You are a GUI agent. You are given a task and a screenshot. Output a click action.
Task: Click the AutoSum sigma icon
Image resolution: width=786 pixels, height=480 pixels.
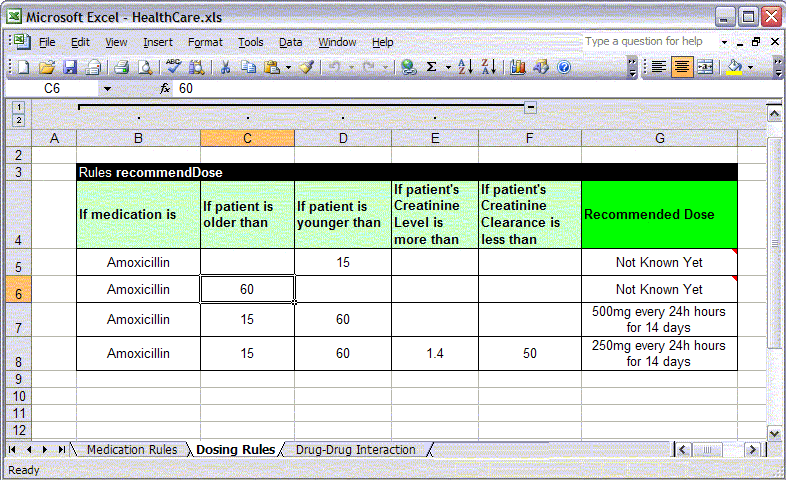pos(431,67)
